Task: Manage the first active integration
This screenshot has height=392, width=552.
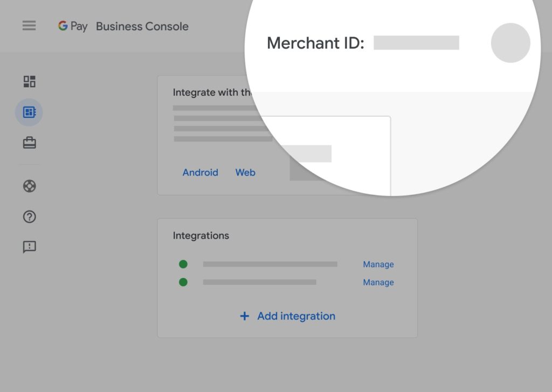Action: coord(378,264)
